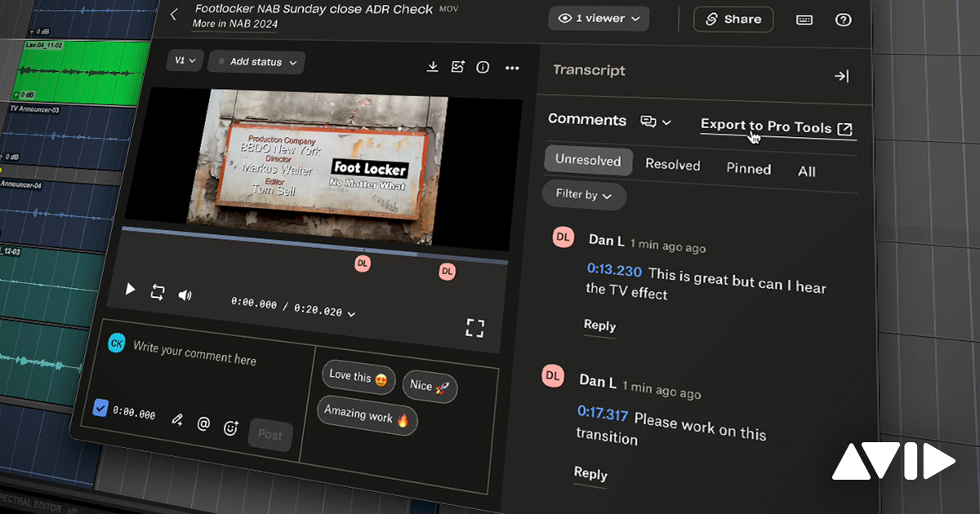Expand the V1 version dropdown
The image size is (980, 514).
185,60
